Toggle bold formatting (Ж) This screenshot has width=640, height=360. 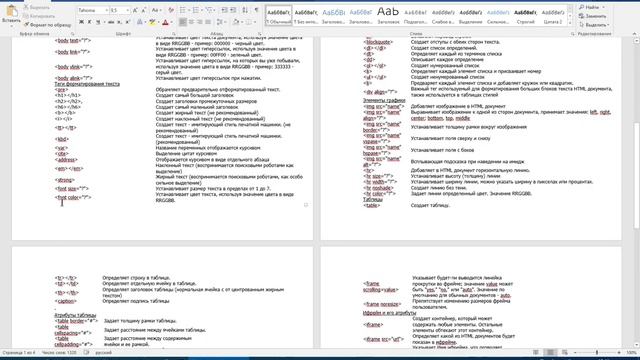coord(81,22)
